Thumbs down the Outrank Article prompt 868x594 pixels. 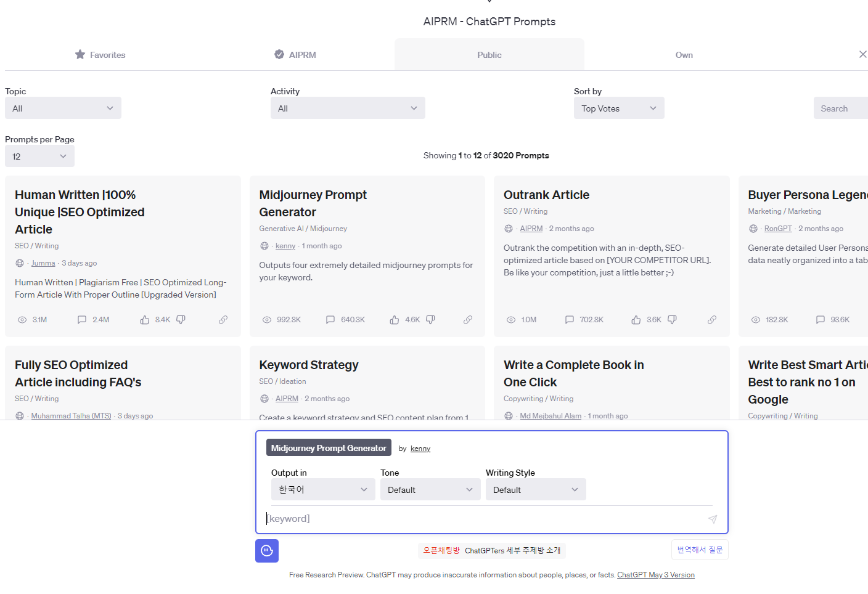672,320
